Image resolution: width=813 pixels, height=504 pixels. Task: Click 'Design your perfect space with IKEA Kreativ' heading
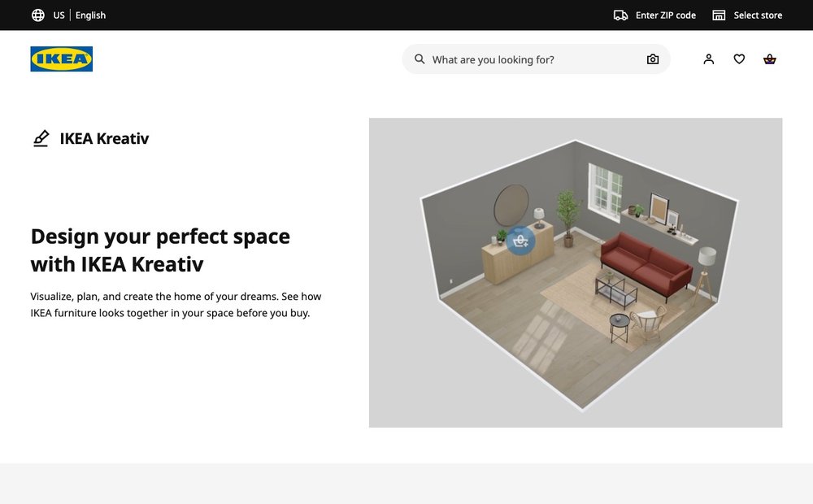coord(160,250)
